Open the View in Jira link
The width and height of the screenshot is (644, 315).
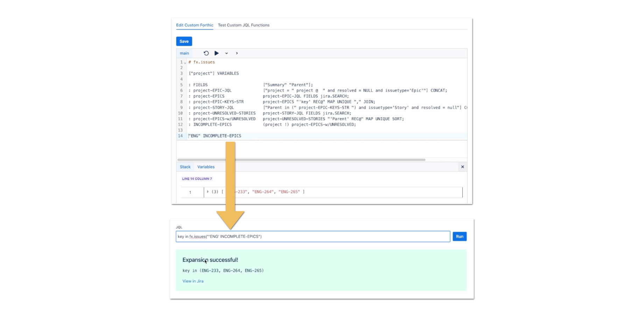(193, 281)
